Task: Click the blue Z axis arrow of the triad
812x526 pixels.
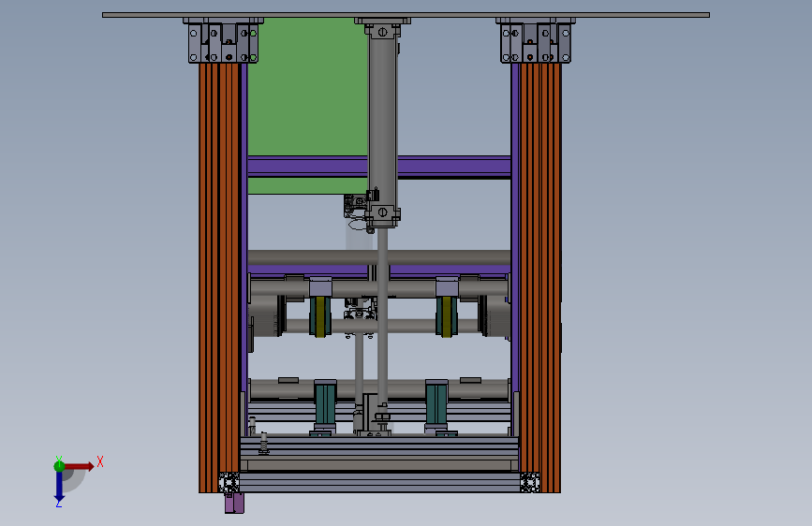Action: point(59,487)
